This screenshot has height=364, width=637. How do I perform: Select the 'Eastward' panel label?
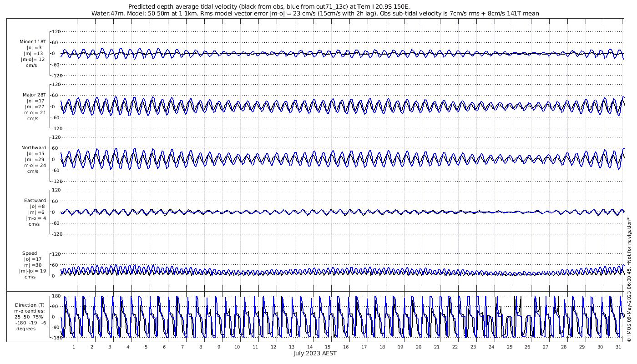tap(35, 200)
